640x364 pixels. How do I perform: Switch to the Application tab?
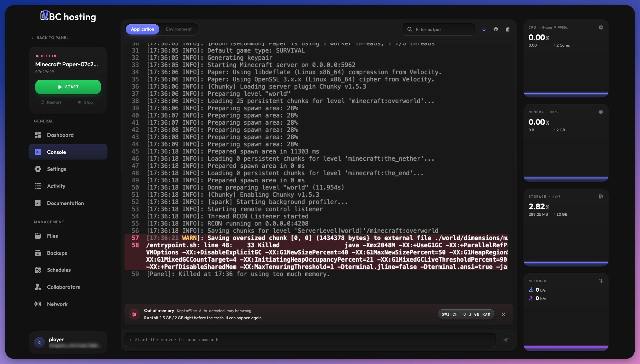(142, 29)
